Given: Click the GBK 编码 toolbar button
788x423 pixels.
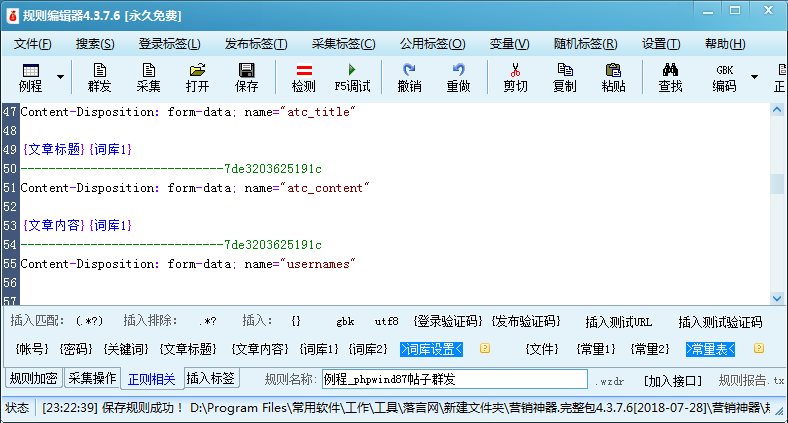Looking at the screenshot, I should pyautogui.click(x=724, y=78).
